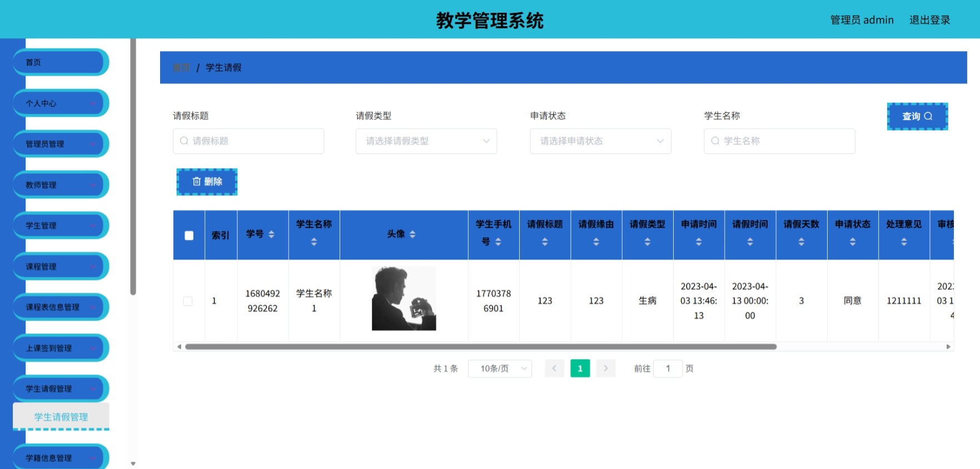Sort table by 头像 column
The image size is (980, 469).
coord(412,234)
